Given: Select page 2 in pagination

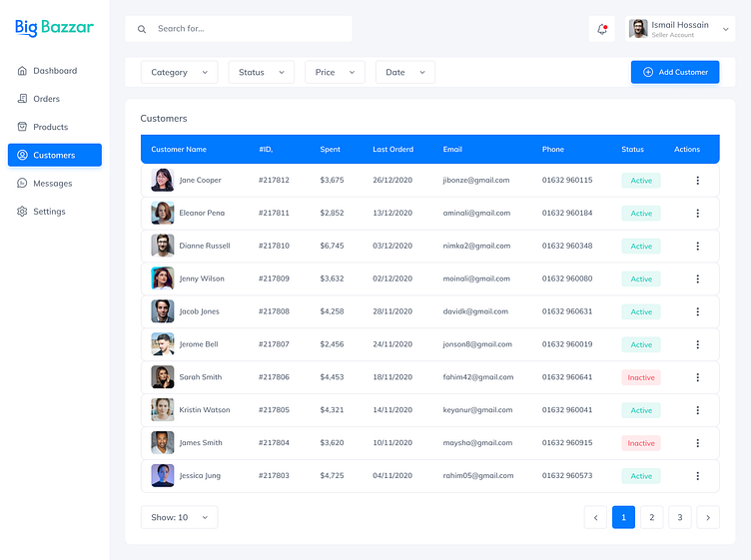Looking at the screenshot, I should (651, 517).
